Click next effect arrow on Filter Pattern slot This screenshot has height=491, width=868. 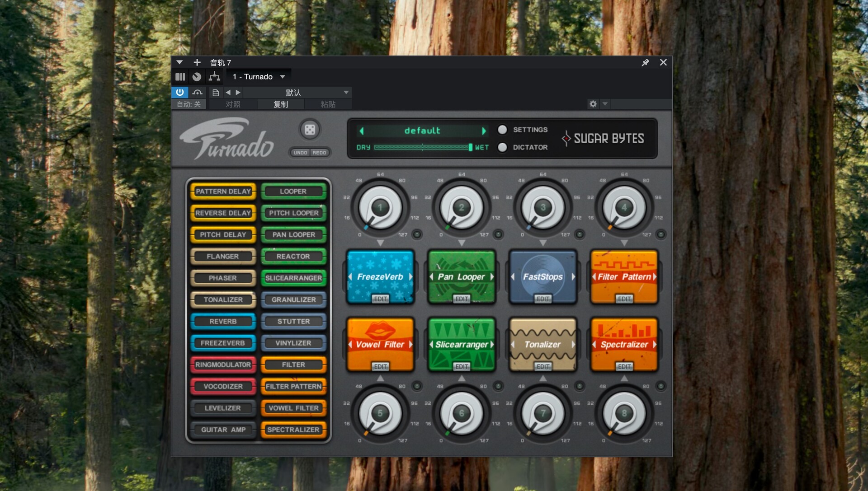click(655, 276)
